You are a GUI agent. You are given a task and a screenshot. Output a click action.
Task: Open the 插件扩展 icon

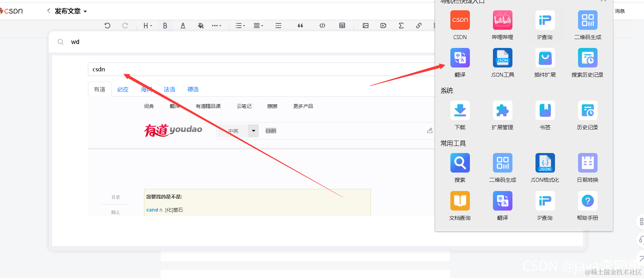(x=545, y=58)
